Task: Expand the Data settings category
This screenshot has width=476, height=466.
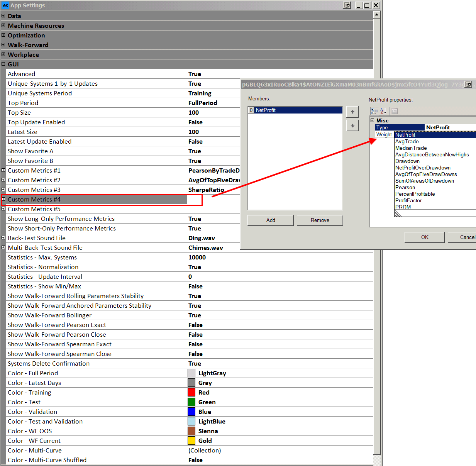Action: (x=3, y=16)
